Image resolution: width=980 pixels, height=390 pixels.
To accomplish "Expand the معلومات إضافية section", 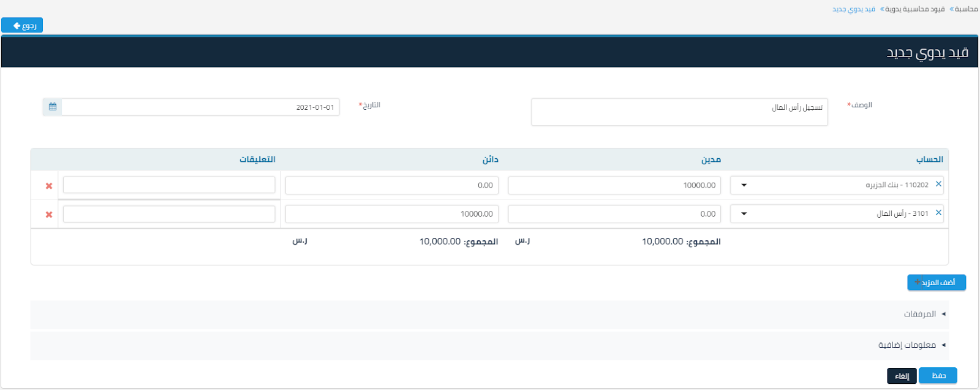I will click(x=907, y=345).
